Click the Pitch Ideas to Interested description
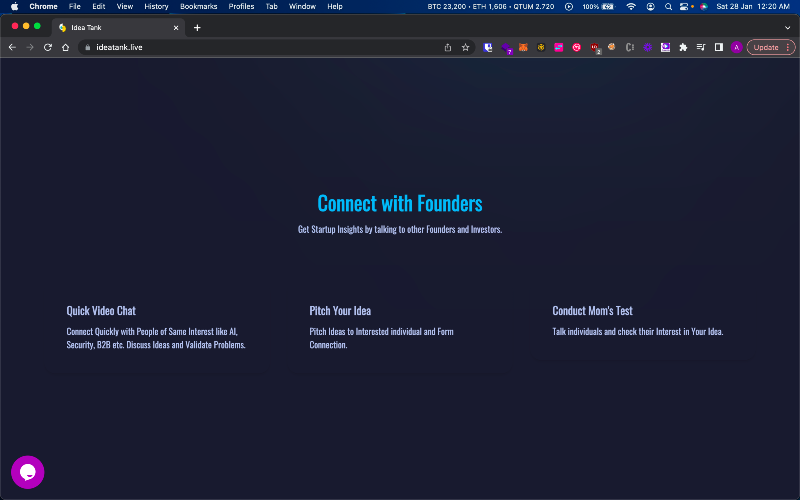This screenshot has height=500, width=800. tap(381, 338)
